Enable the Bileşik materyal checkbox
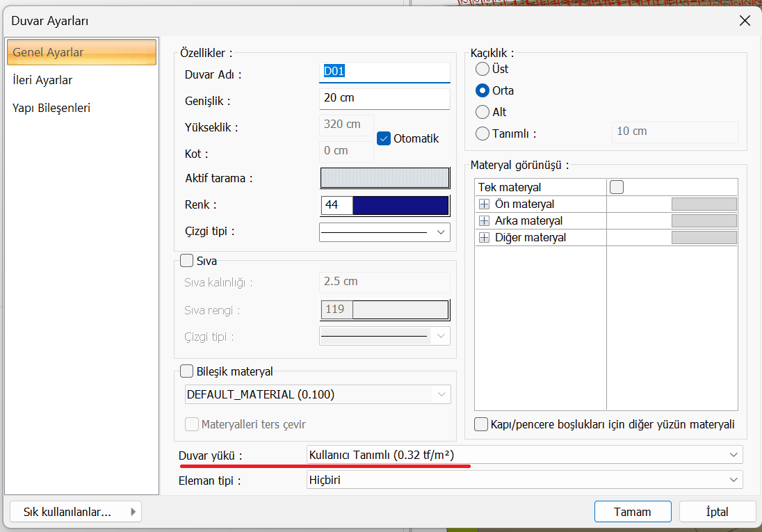This screenshot has height=532, width=762. (x=186, y=371)
